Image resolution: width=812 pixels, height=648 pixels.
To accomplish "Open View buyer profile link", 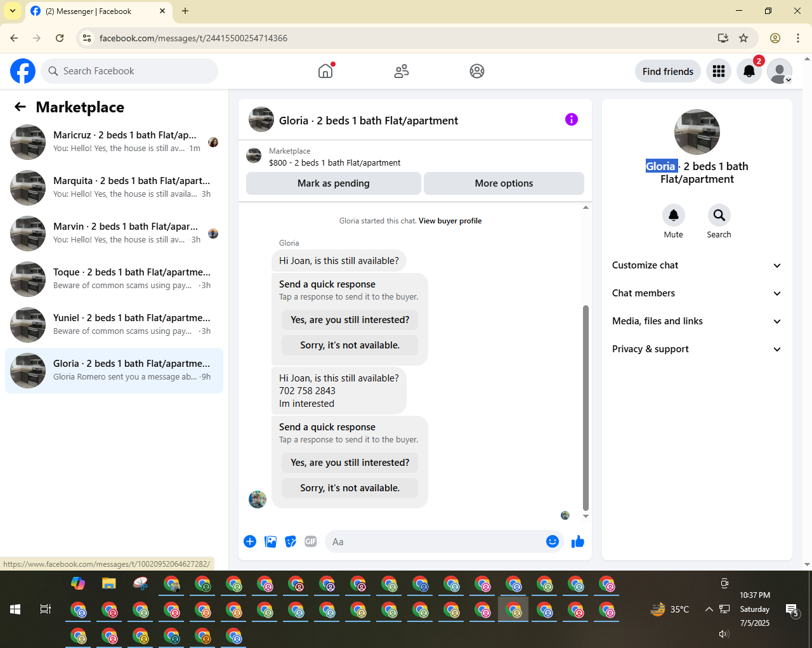I will tap(450, 221).
